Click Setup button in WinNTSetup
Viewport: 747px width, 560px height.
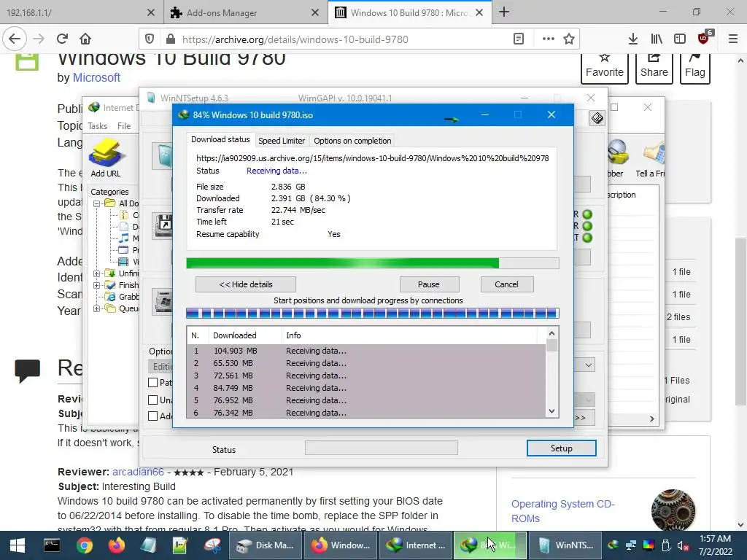click(x=561, y=448)
